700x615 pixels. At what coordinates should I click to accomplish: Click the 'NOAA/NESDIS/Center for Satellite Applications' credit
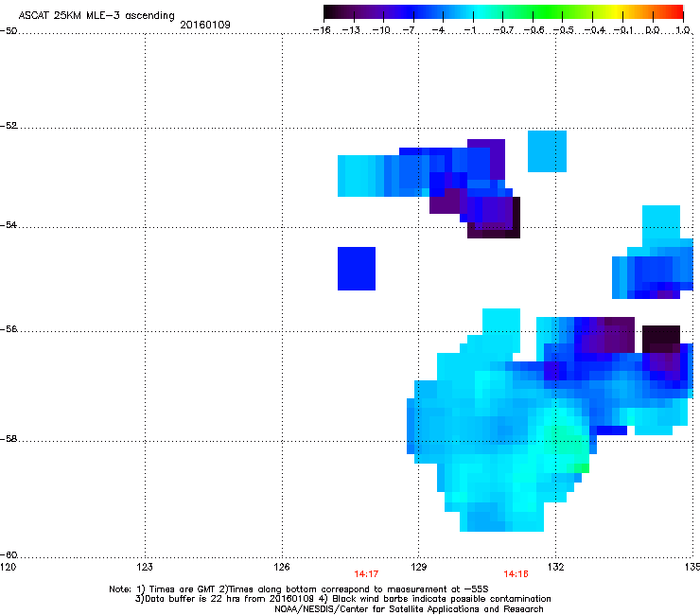pyautogui.click(x=409, y=609)
